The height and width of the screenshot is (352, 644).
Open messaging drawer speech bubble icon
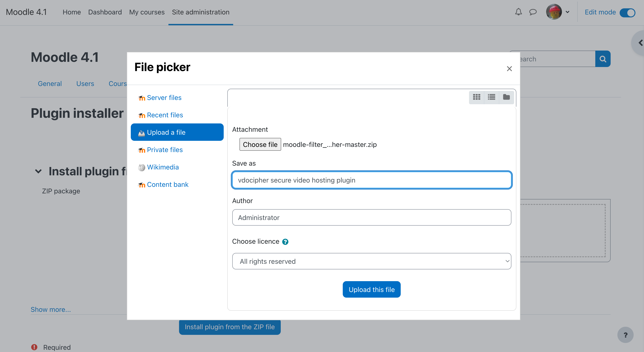click(x=533, y=12)
